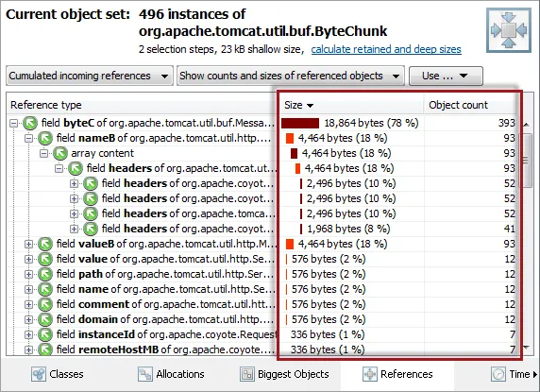Click the green icon of array content
The width and height of the screenshot is (540, 392).
60,153
